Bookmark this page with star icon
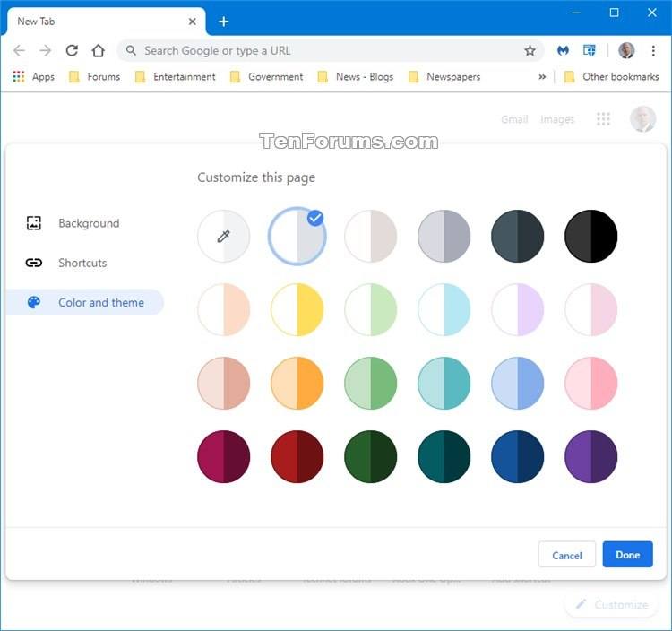Viewport: 672px width, 631px height. (x=530, y=50)
